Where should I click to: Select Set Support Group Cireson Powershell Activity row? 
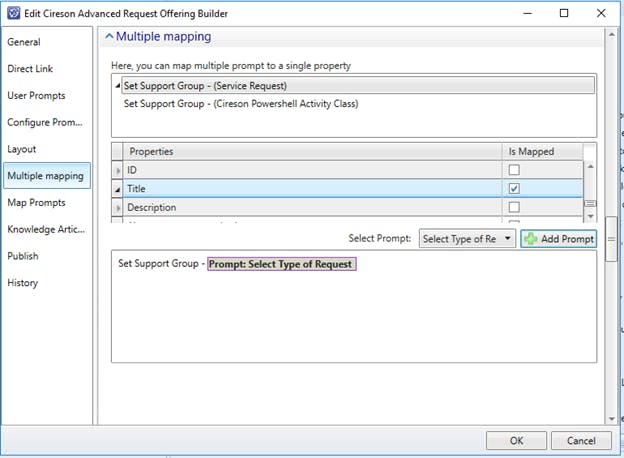241,103
